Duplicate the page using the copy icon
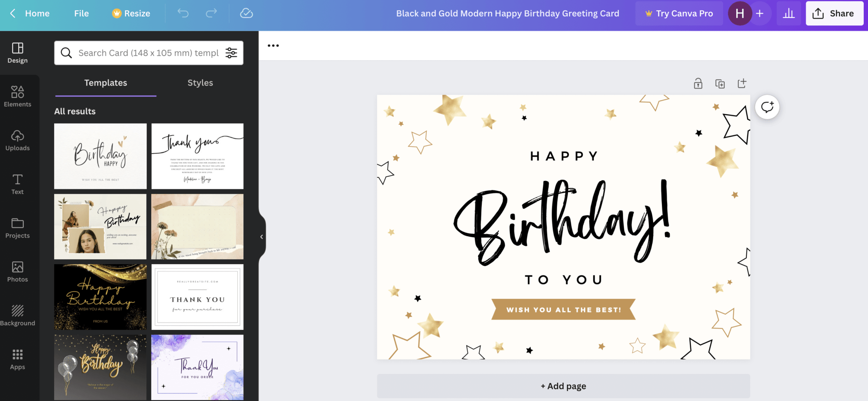868x401 pixels. pyautogui.click(x=720, y=83)
